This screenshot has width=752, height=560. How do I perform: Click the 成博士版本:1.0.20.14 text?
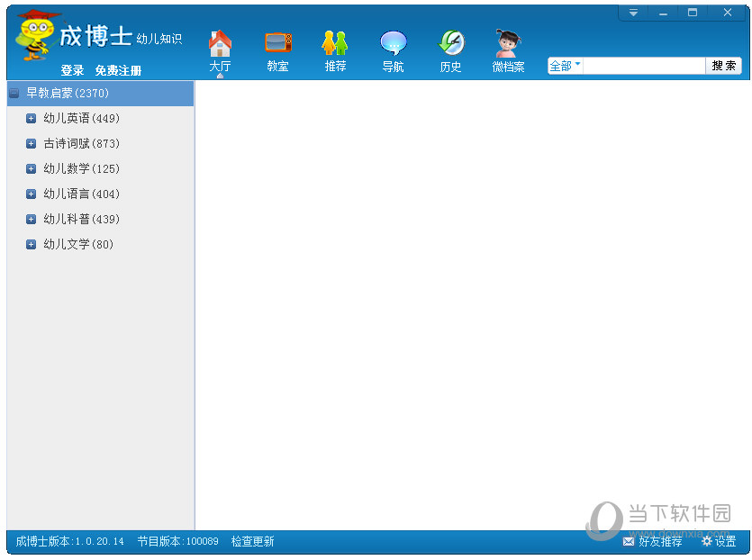(70, 541)
